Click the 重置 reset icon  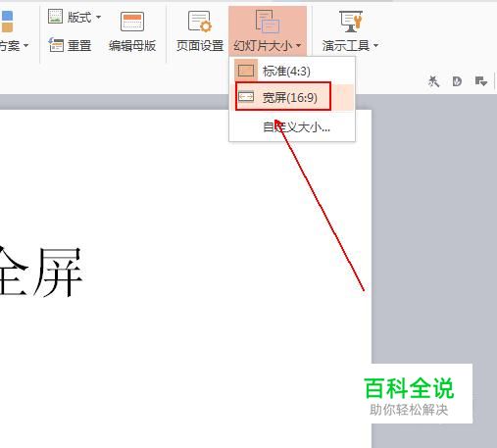(x=56, y=45)
